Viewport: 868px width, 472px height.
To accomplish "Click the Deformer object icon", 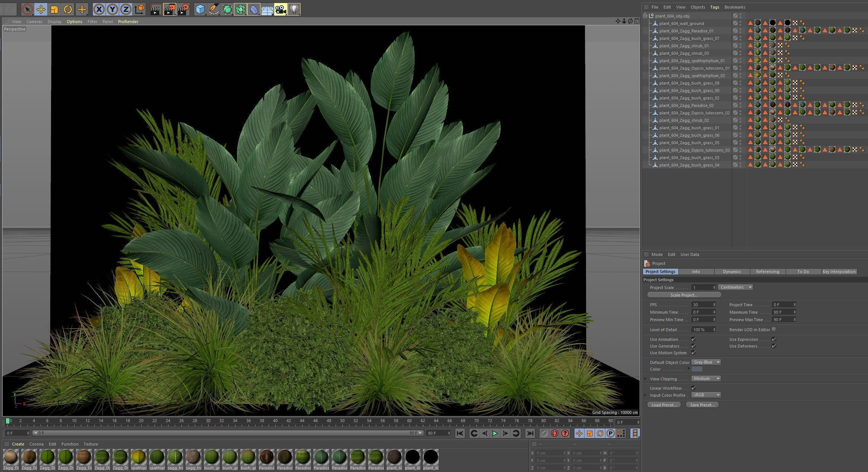I will point(254,9).
